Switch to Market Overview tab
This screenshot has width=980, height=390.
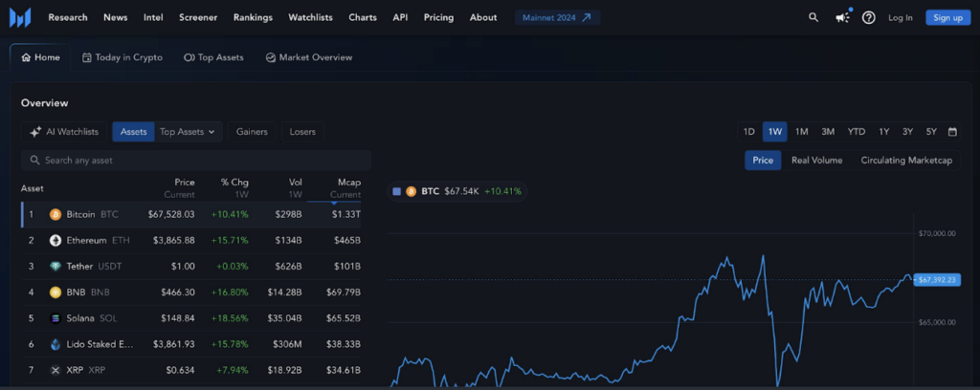tap(309, 57)
